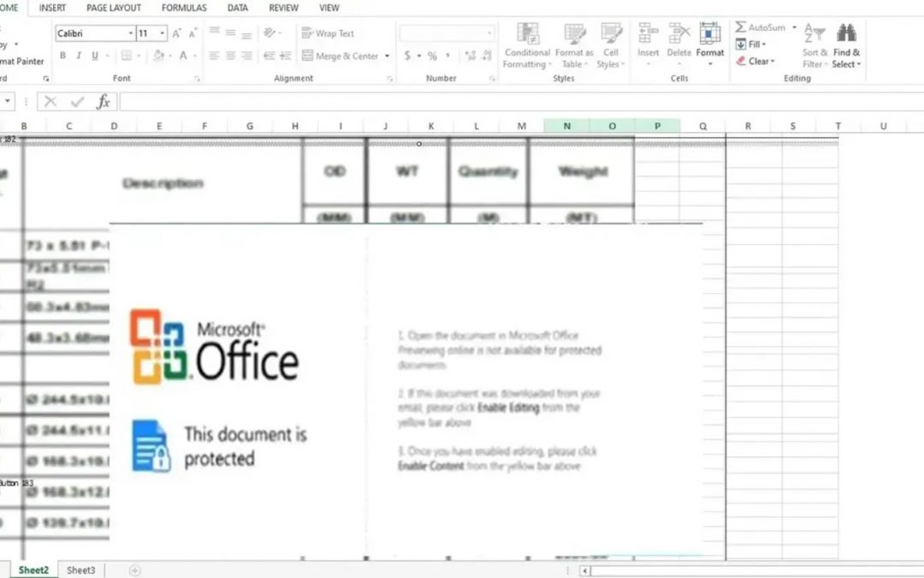This screenshot has width=924, height=578.
Task: Go to the REVIEW tab
Action: 283,8
